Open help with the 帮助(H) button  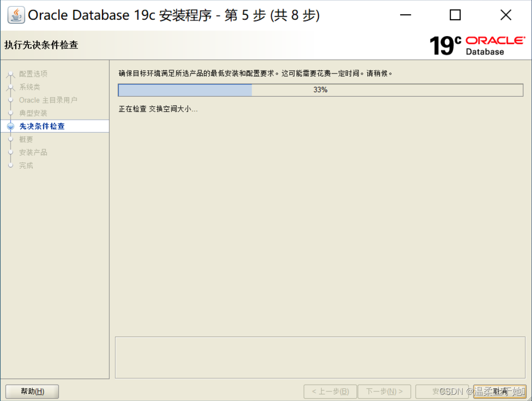32,391
